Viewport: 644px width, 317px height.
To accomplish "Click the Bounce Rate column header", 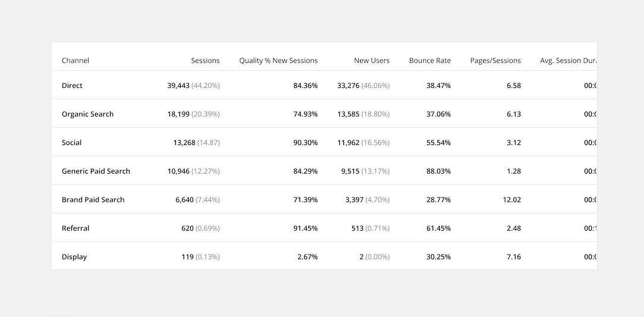I will 430,61.
